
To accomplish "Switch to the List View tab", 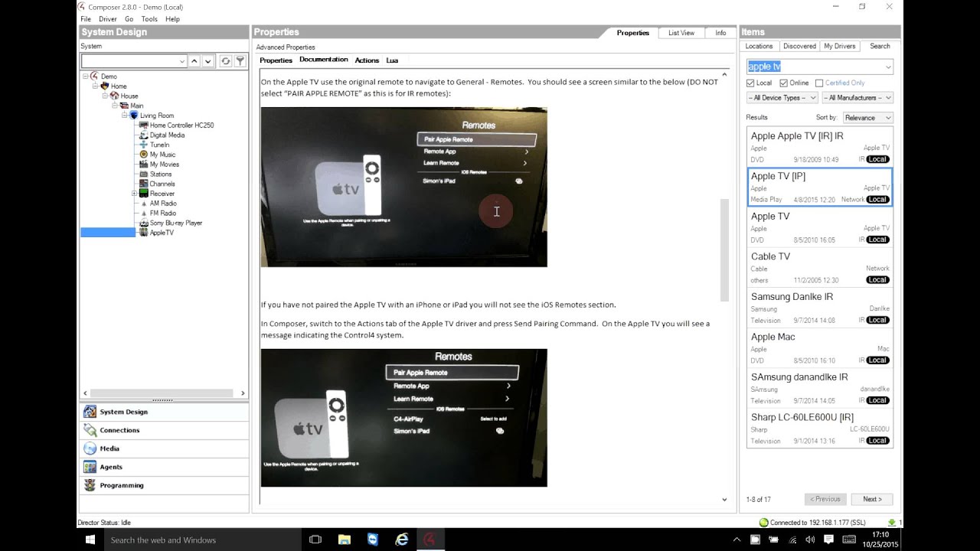I will tap(681, 33).
